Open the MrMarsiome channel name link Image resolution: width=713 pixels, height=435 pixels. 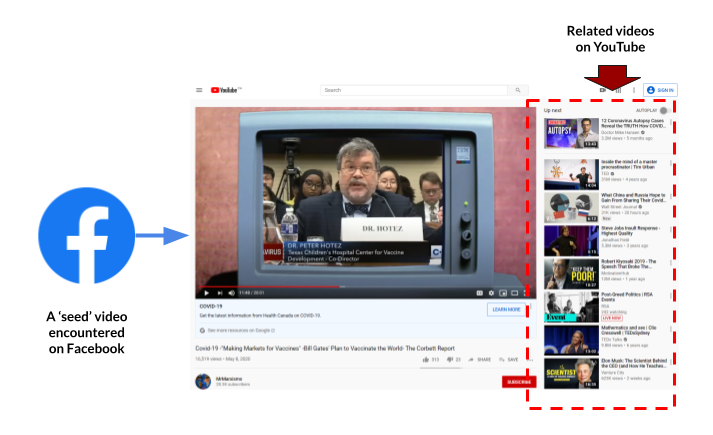point(229,379)
